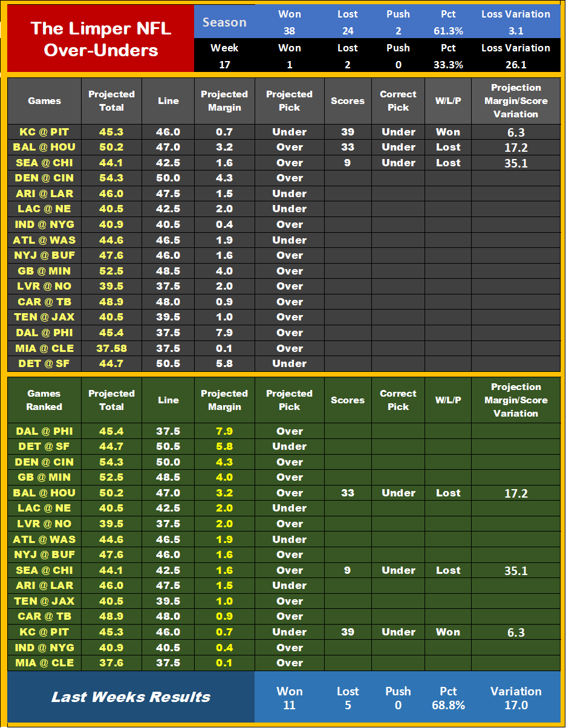The width and height of the screenshot is (566, 728).
Task: Select the "W/L/P" header in Games Ranked table
Action: click(448, 400)
